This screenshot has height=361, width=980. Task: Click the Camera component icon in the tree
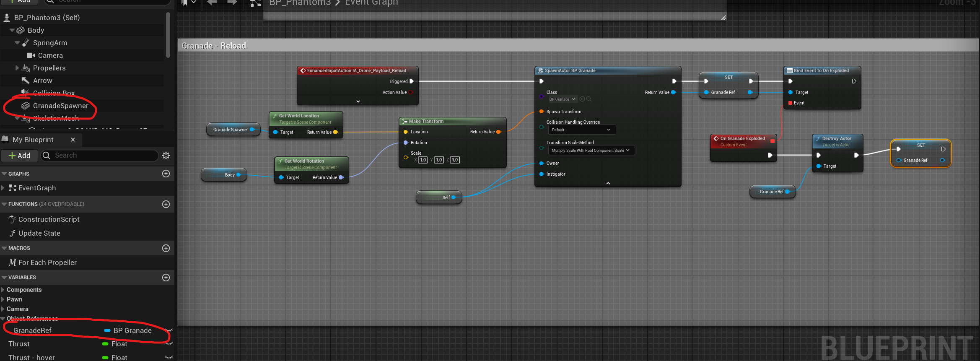coord(31,55)
